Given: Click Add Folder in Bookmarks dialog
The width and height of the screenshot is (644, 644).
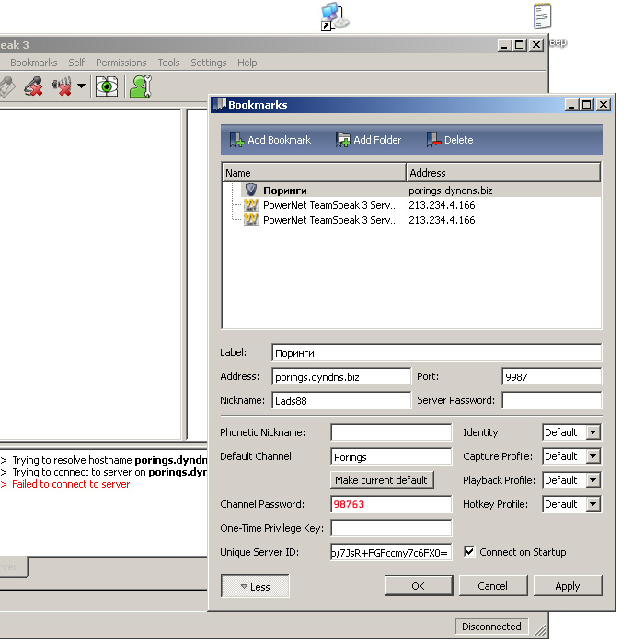Looking at the screenshot, I should pyautogui.click(x=368, y=140).
